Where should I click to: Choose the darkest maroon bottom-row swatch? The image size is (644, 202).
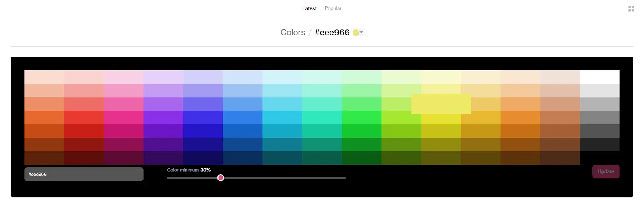[84, 158]
